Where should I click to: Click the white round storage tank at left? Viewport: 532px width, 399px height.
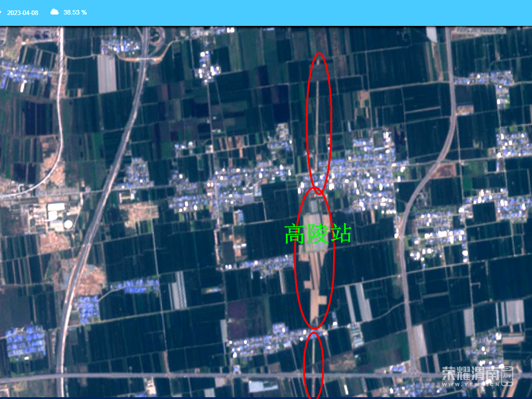click(x=68, y=224)
